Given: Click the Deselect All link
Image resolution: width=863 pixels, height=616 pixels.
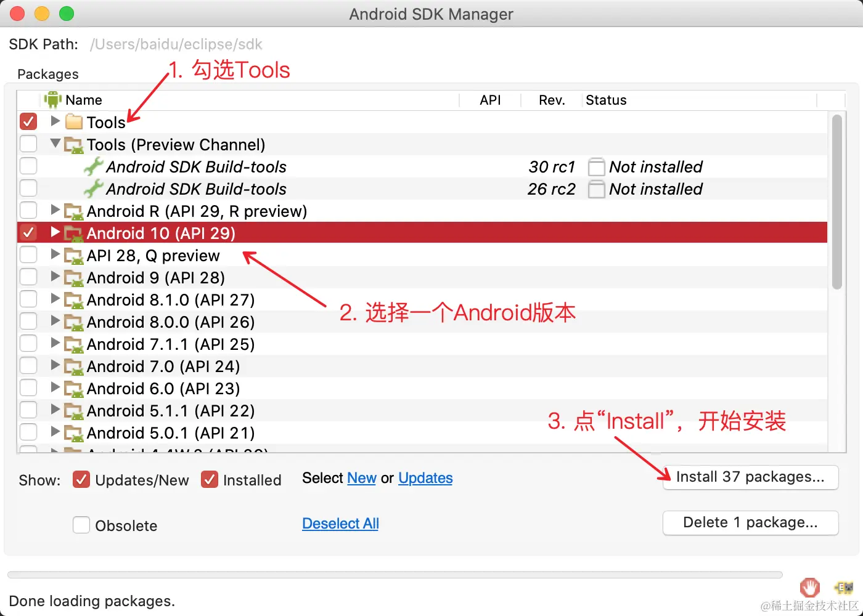Looking at the screenshot, I should point(340,523).
